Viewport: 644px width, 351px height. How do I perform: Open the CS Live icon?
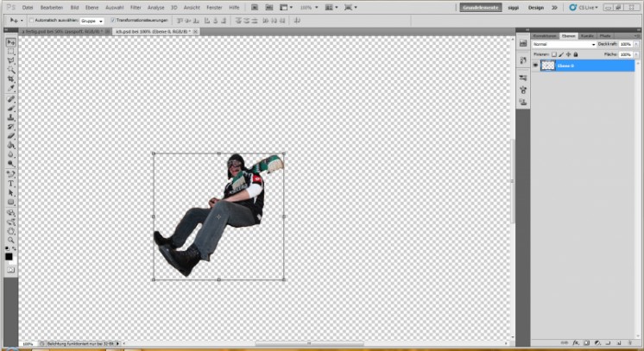pos(573,7)
